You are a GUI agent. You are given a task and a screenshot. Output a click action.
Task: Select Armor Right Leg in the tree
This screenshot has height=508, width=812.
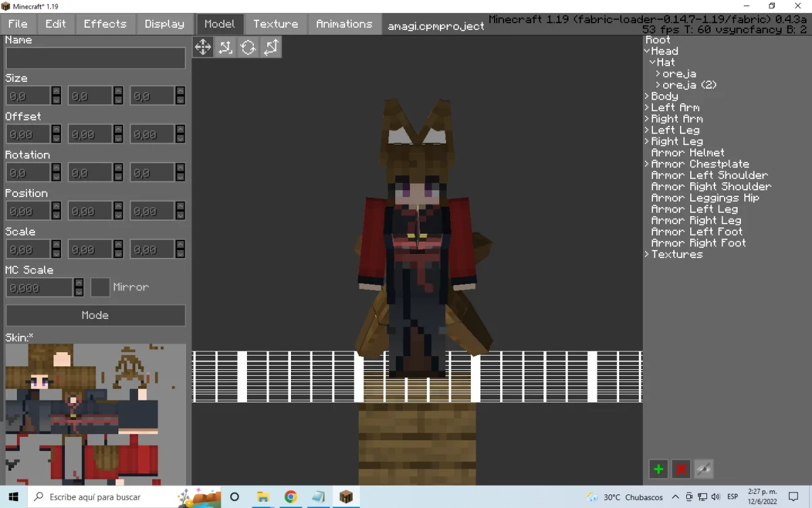[696, 221]
